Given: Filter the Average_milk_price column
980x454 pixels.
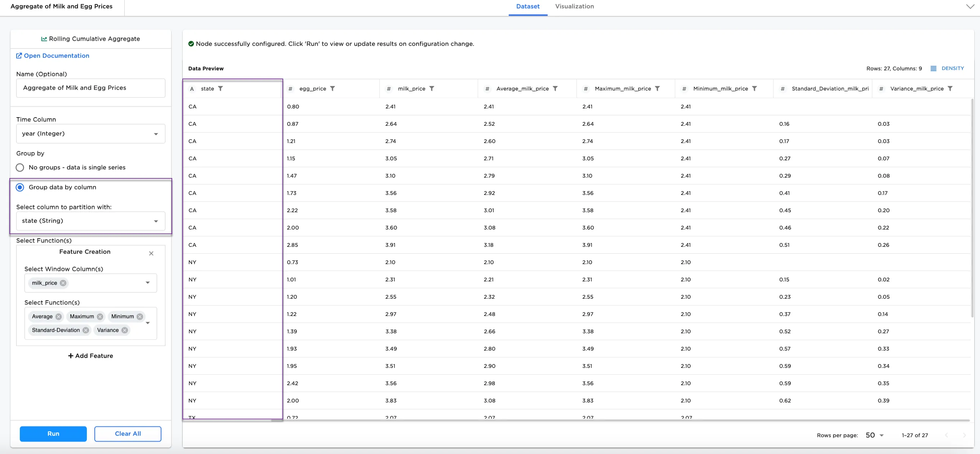Looking at the screenshot, I should (x=555, y=89).
